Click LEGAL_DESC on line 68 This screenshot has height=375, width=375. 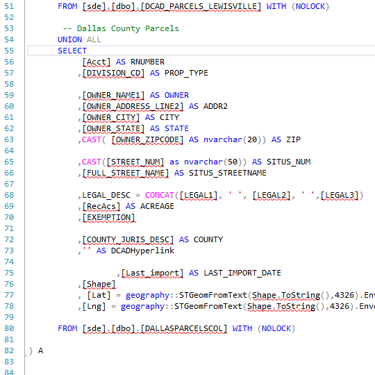(x=106, y=195)
